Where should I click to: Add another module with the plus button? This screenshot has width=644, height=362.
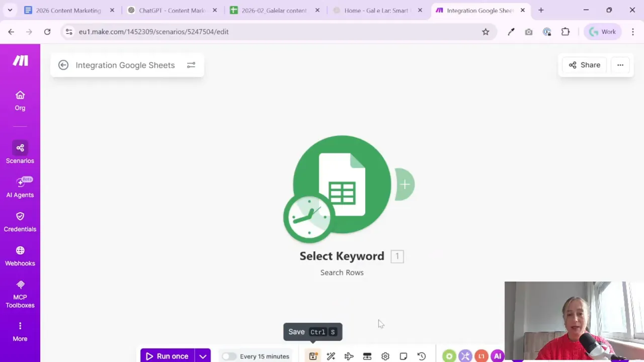(x=405, y=185)
